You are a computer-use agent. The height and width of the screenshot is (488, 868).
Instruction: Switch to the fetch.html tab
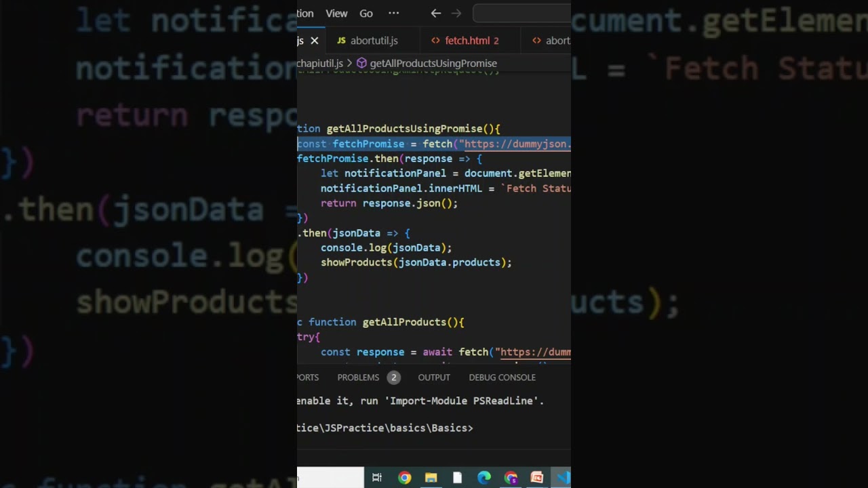coord(467,41)
